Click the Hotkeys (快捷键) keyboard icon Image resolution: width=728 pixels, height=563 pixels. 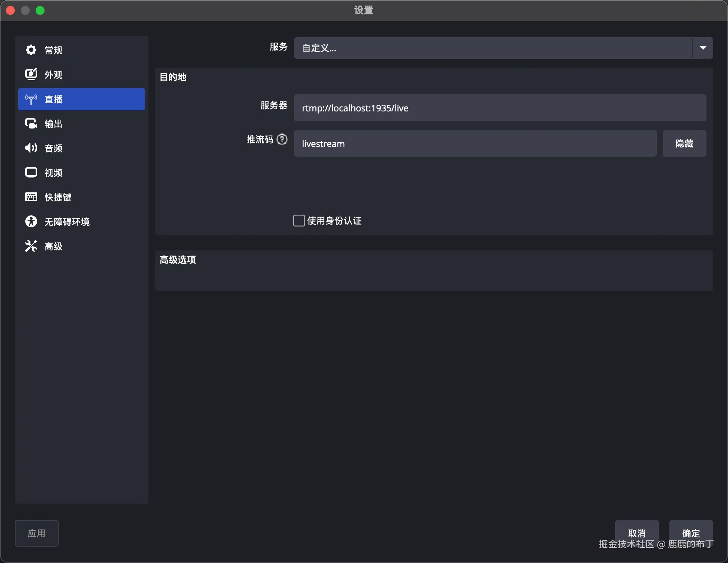(31, 197)
